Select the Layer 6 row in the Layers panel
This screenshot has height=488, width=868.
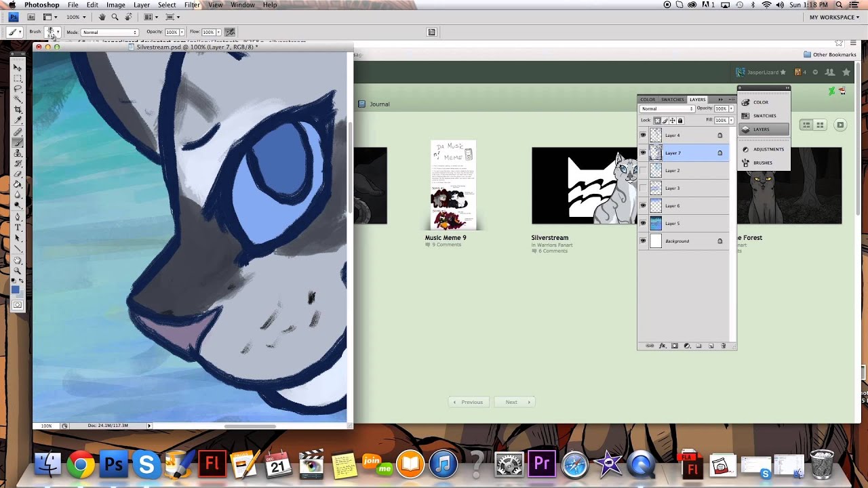click(x=684, y=205)
